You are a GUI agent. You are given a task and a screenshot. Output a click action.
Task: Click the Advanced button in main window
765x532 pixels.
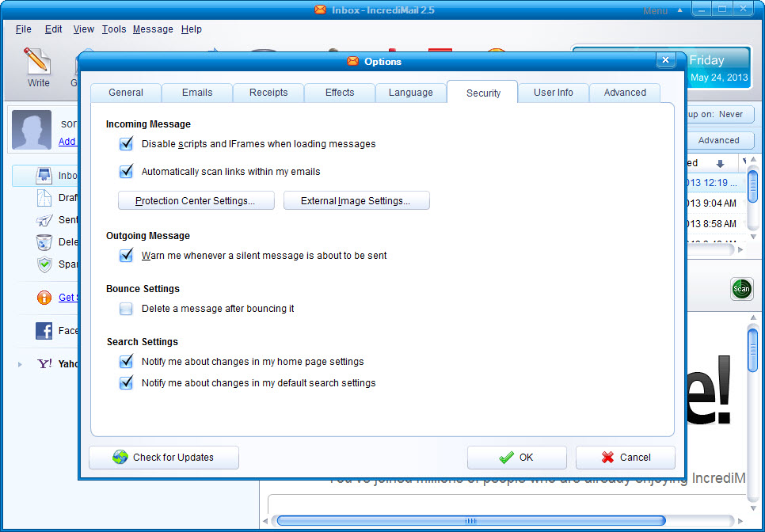(720, 140)
